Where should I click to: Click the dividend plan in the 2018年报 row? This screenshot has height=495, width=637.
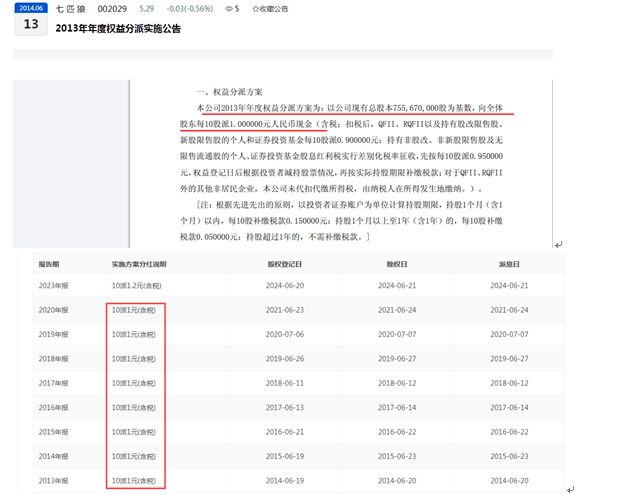(x=134, y=359)
